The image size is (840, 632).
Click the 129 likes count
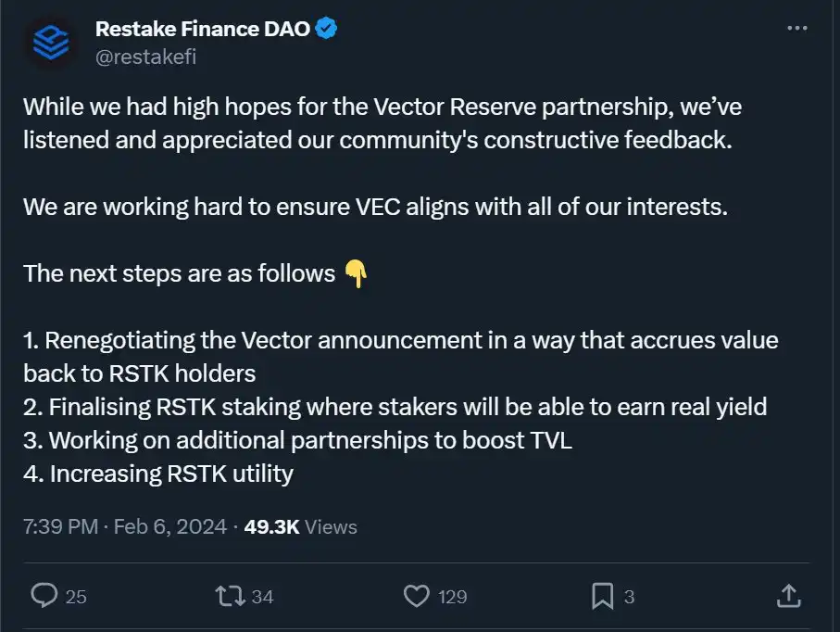point(452,597)
